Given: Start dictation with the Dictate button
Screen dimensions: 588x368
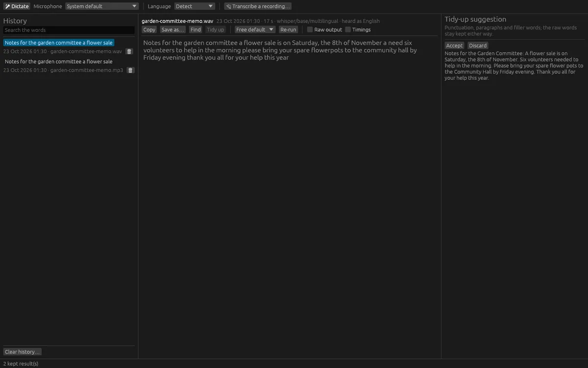Looking at the screenshot, I should [x=17, y=6].
